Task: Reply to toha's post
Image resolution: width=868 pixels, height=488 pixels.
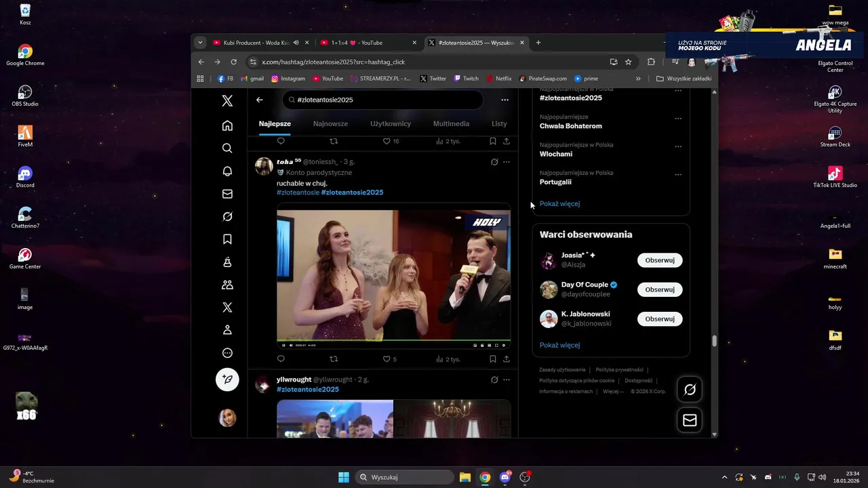Action: point(281,359)
